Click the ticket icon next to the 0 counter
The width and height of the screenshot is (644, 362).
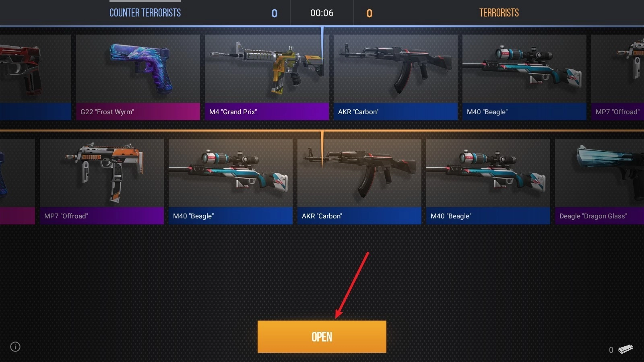[625, 349]
